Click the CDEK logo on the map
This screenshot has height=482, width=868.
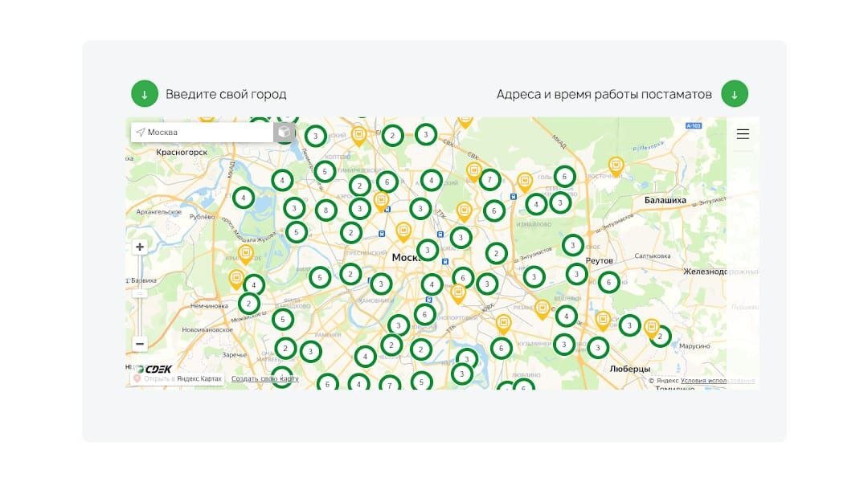(154, 369)
